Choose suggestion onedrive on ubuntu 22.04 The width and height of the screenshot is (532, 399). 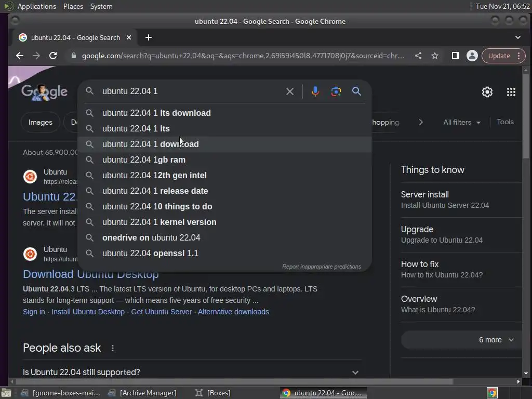pyautogui.click(x=224, y=238)
